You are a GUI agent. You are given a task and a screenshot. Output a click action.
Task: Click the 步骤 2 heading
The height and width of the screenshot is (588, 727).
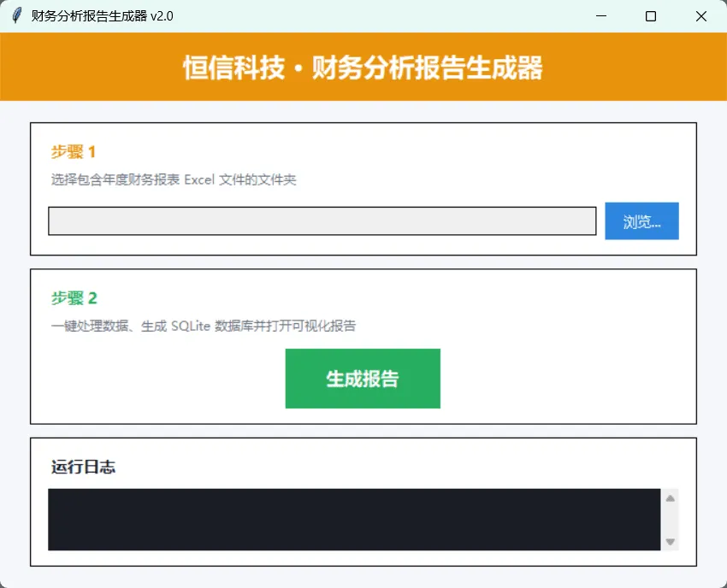74,298
